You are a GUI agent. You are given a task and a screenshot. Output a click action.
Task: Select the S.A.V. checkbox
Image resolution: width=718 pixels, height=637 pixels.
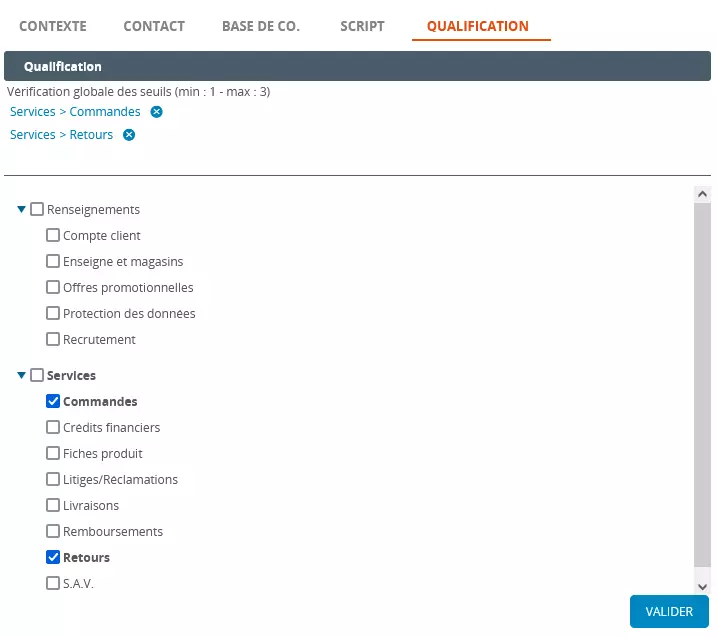[x=53, y=584]
